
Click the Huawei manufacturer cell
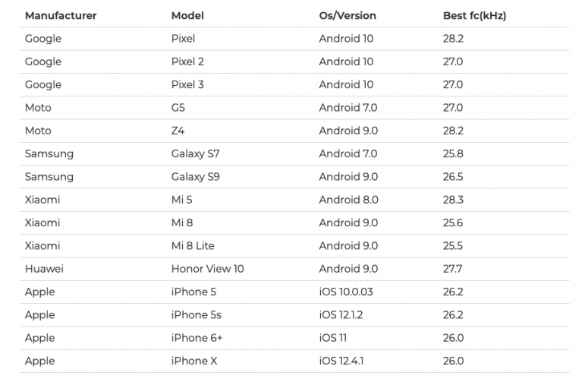(44, 269)
